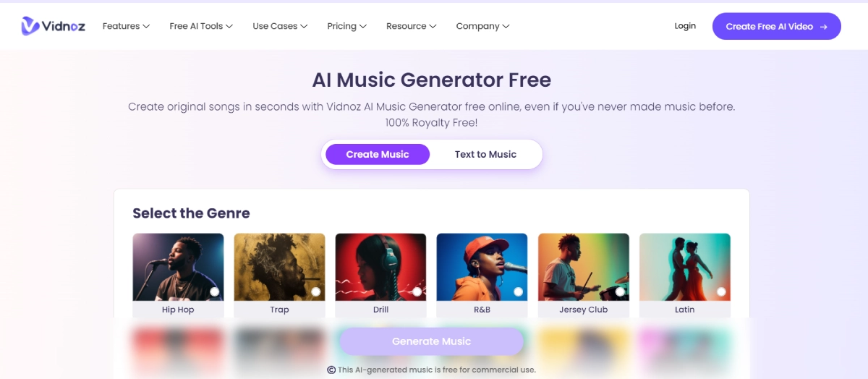This screenshot has height=379, width=868.
Task: Select the Hip Hop genre radio button
Action: tap(215, 291)
